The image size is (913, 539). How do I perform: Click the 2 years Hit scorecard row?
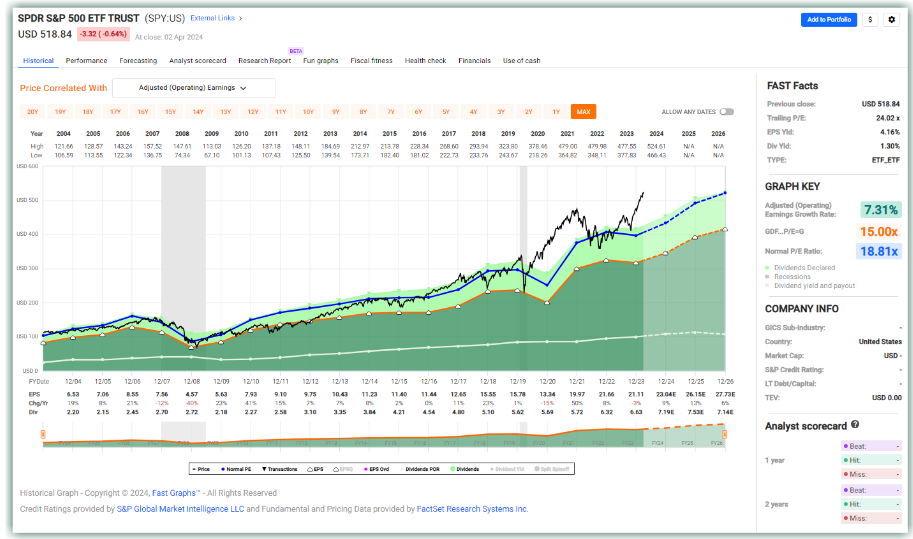click(x=872, y=504)
